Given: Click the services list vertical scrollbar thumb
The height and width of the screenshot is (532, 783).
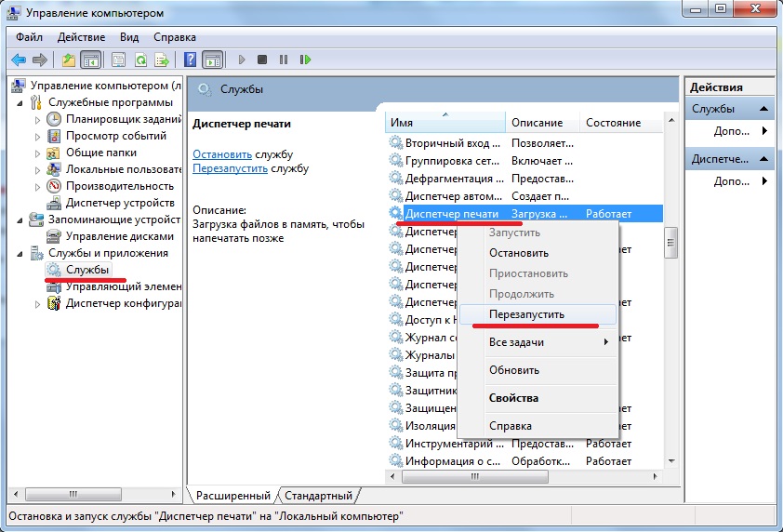Looking at the screenshot, I should 671,244.
